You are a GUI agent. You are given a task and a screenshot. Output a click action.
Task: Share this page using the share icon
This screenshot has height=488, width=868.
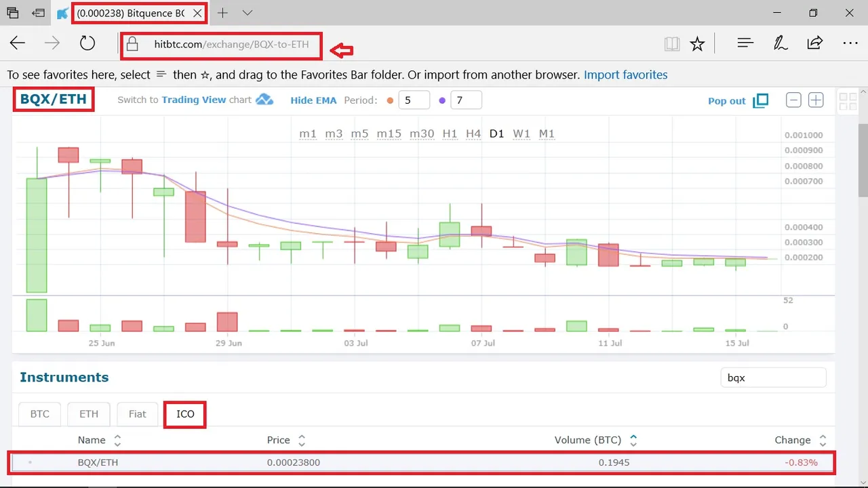coord(815,43)
